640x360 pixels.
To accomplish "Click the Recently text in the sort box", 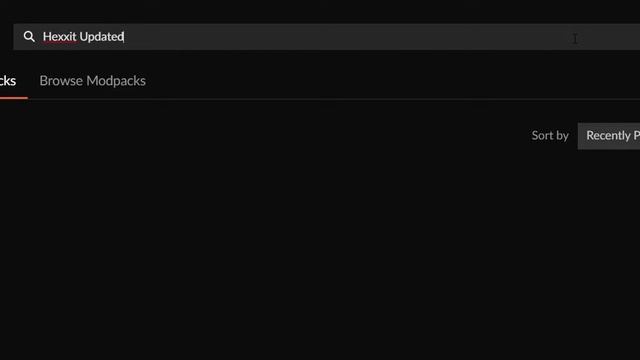I will click(x=608, y=136).
